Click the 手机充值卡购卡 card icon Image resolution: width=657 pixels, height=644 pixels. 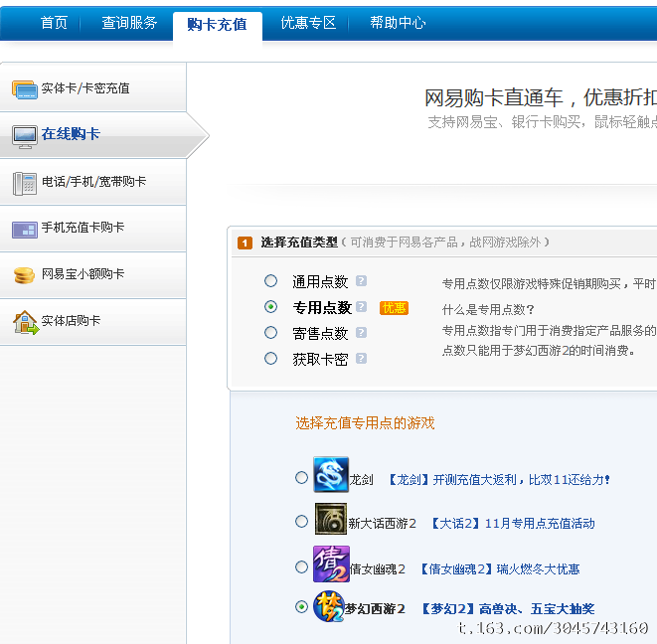click(24, 230)
